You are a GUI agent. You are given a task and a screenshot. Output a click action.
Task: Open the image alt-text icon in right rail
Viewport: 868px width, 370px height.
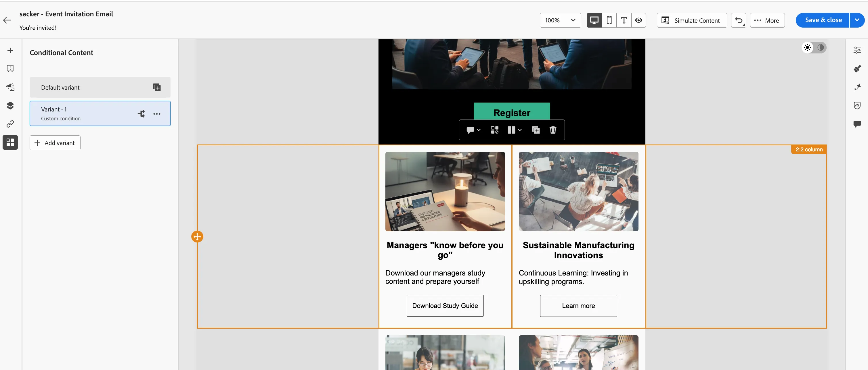point(857,106)
